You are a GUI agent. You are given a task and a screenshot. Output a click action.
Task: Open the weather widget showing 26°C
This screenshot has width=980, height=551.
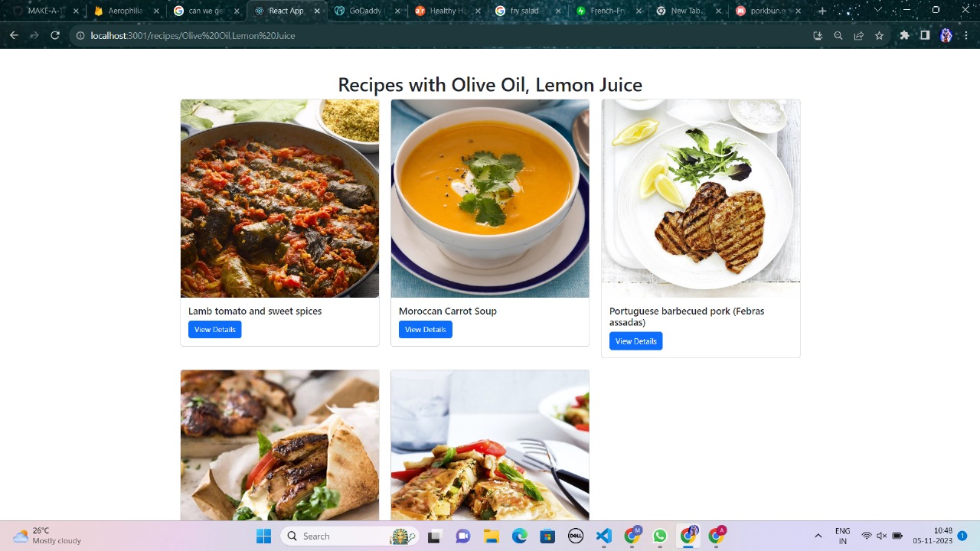[x=47, y=536]
